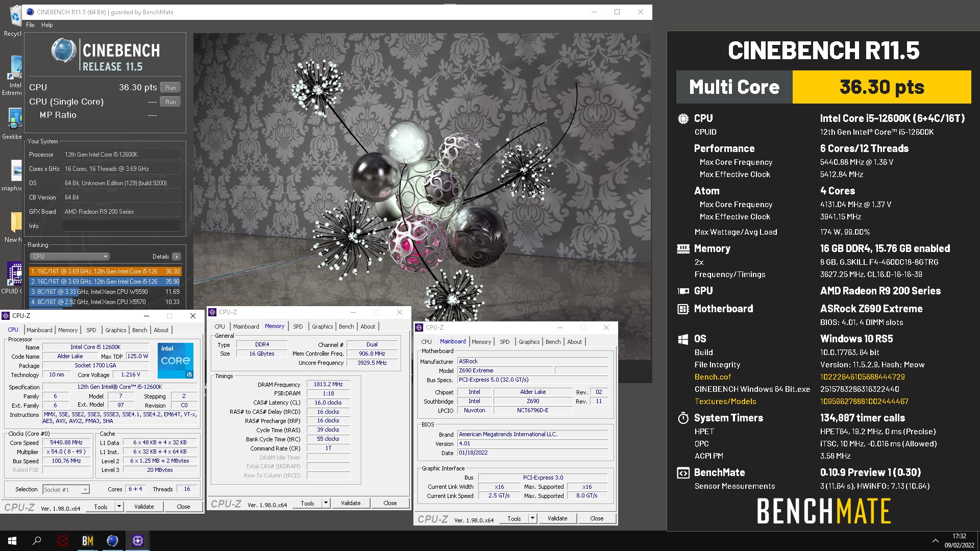Select ranking entry Intel Xeon CPU W5590
The image size is (980, 551).
pos(105,292)
